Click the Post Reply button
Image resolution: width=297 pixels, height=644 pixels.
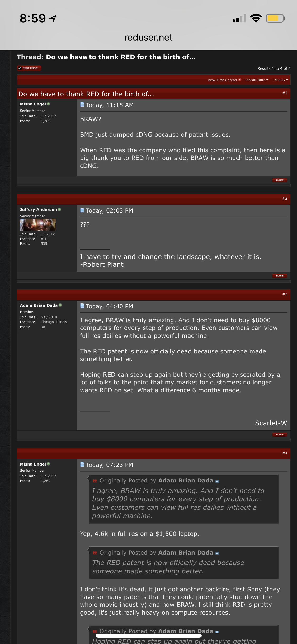tap(29, 68)
